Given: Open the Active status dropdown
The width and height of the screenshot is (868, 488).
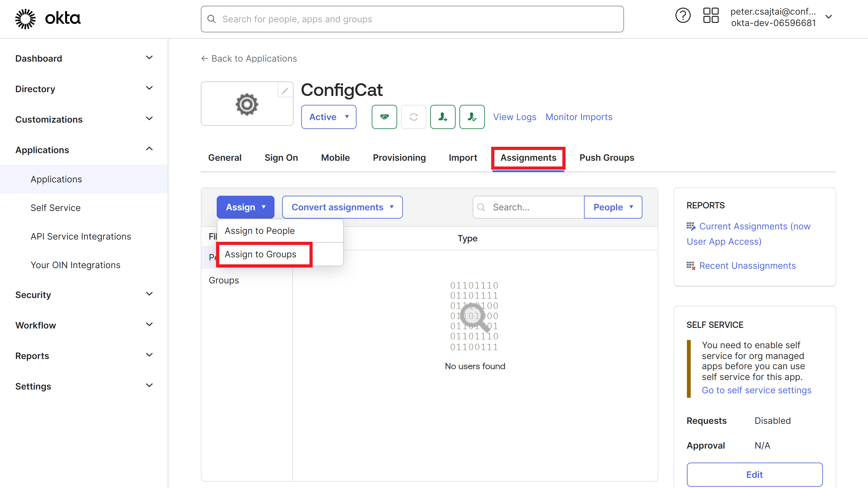Looking at the screenshot, I should click(329, 117).
